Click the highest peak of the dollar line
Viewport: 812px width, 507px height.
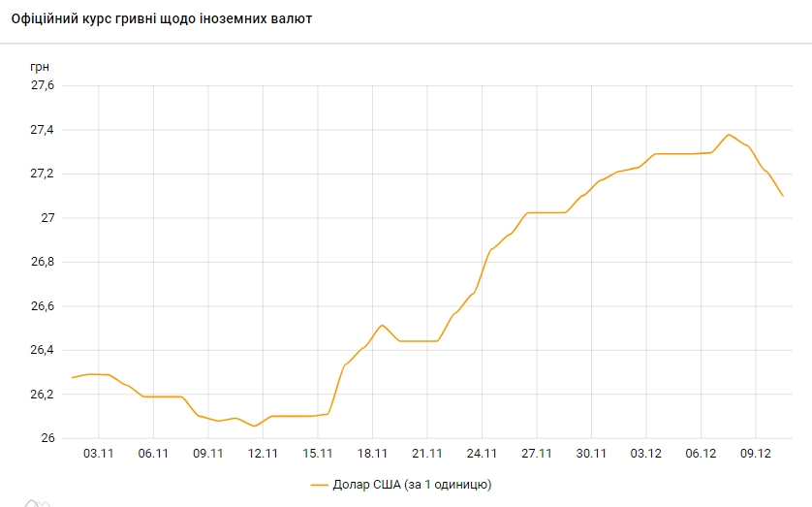(730, 135)
